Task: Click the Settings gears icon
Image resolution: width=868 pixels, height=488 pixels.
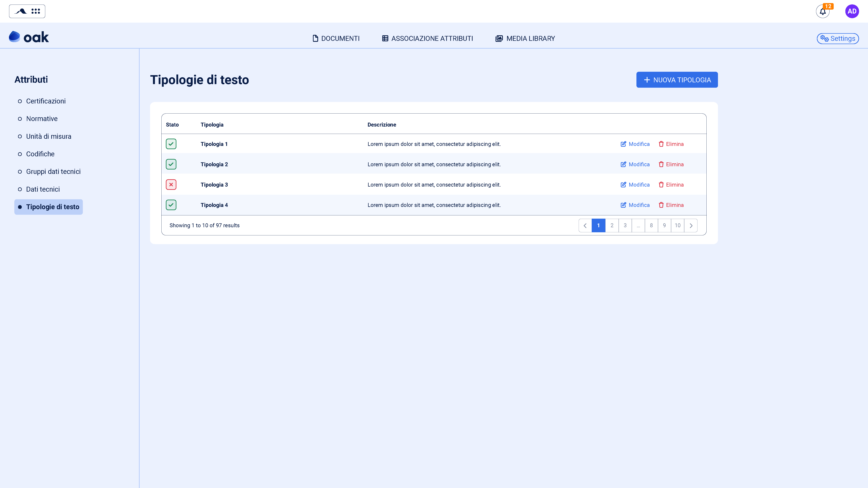Action: 824,38
